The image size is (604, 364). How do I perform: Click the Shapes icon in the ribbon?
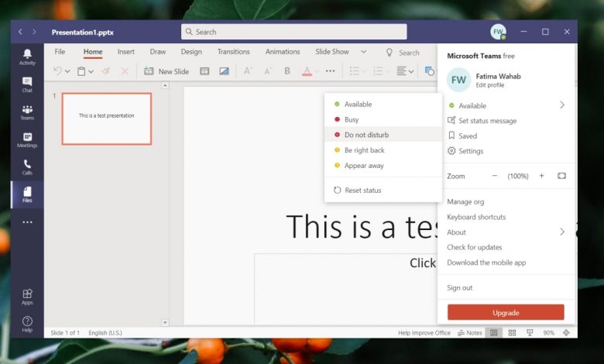click(429, 71)
